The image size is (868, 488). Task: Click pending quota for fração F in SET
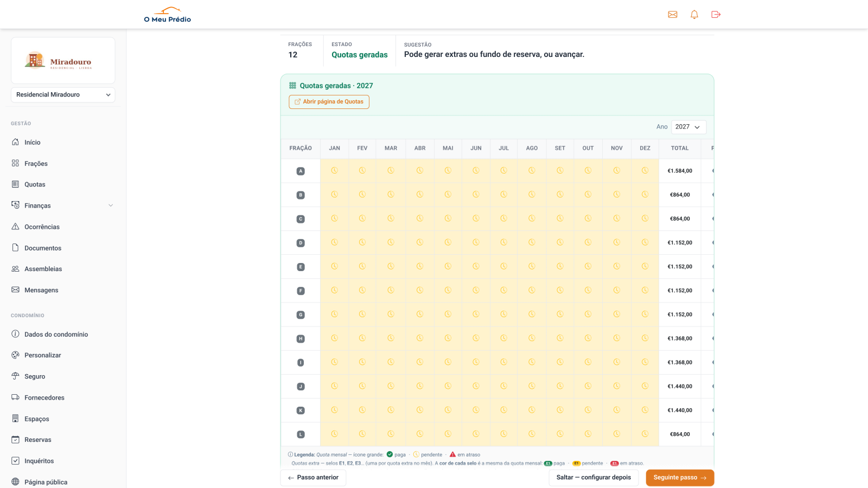[x=560, y=291]
